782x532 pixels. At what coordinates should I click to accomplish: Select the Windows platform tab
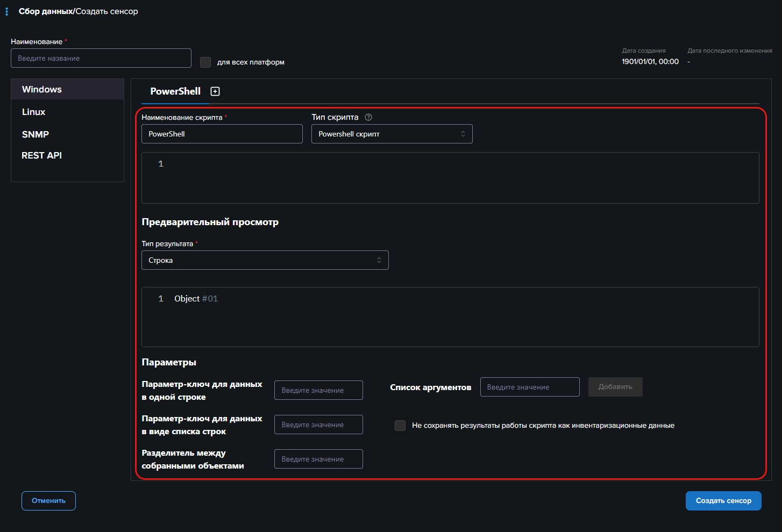(42, 90)
